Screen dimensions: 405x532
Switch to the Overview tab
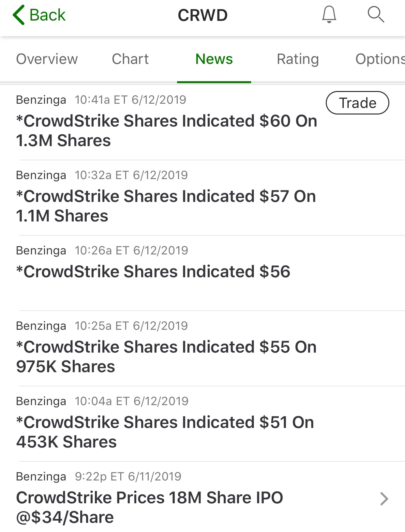(x=47, y=59)
